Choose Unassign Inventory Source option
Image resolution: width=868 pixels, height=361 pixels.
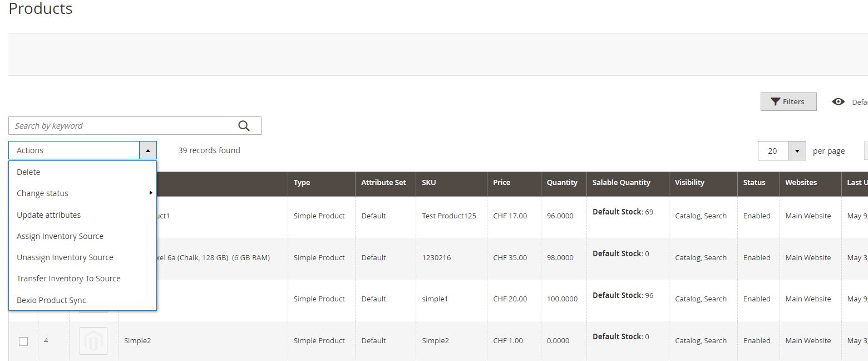pos(65,257)
